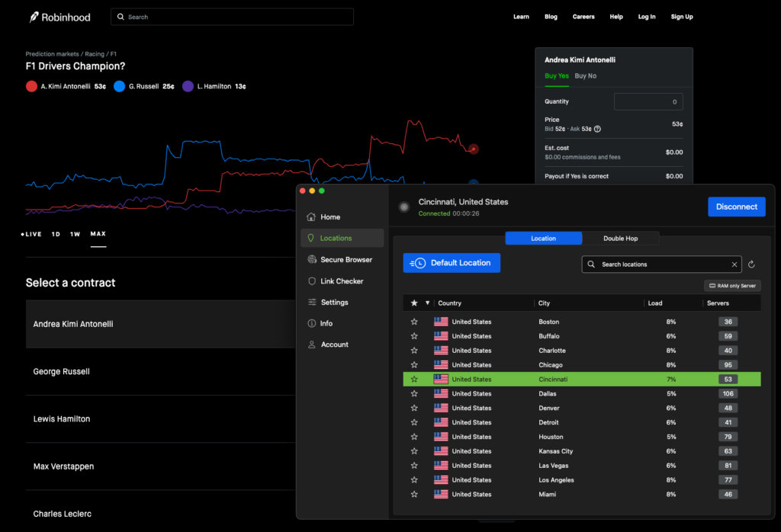Focus the Robinhood Search field

pyautogui.click(x=232, y=17)
